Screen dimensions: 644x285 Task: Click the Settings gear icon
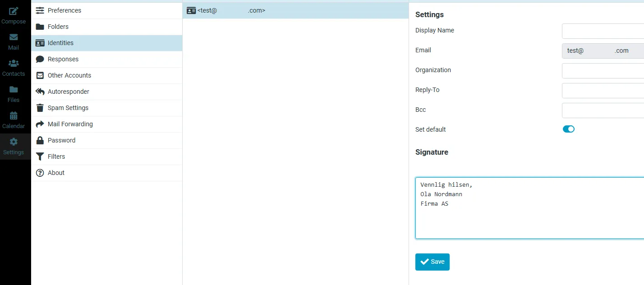[x=14, y=142]
